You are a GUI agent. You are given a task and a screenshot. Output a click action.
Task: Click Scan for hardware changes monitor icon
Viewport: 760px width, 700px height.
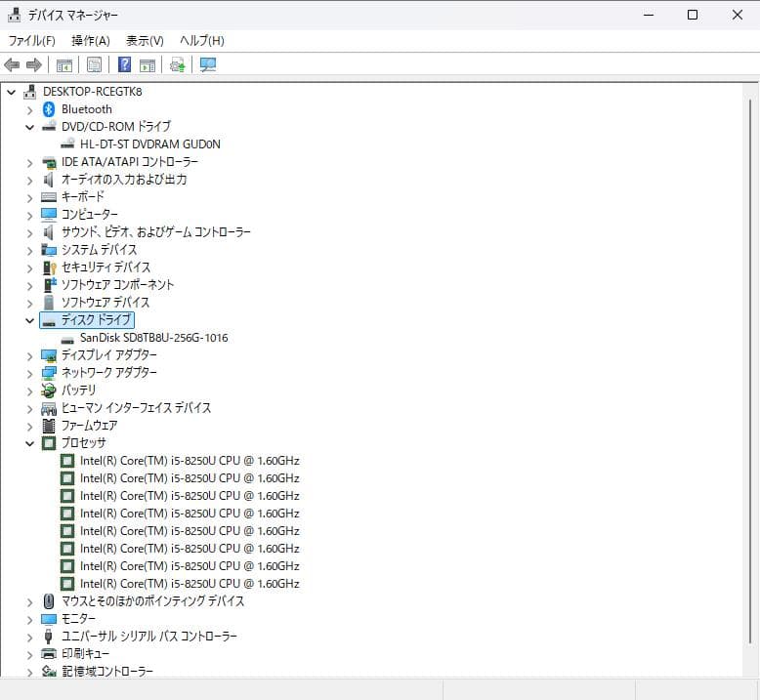pos(208,64)
